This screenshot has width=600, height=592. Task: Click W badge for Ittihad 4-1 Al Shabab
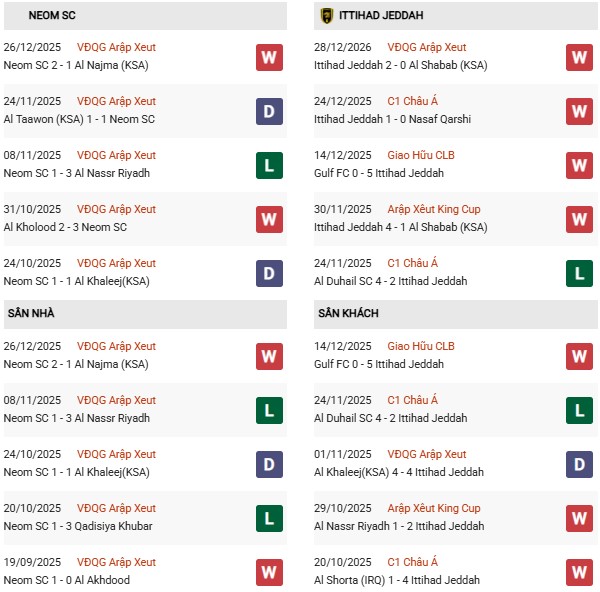(579, 219)
